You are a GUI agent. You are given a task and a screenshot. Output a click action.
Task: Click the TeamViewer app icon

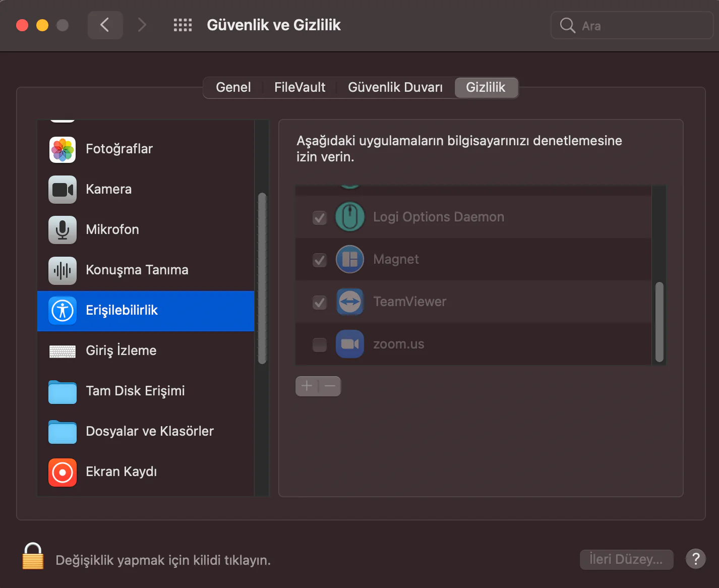(x=350, y=302)
